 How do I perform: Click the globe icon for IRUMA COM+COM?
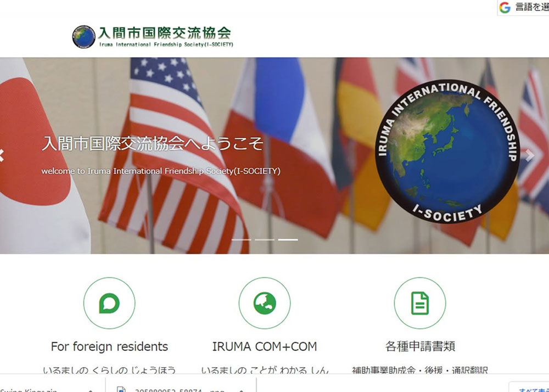[x=265, y=303]
